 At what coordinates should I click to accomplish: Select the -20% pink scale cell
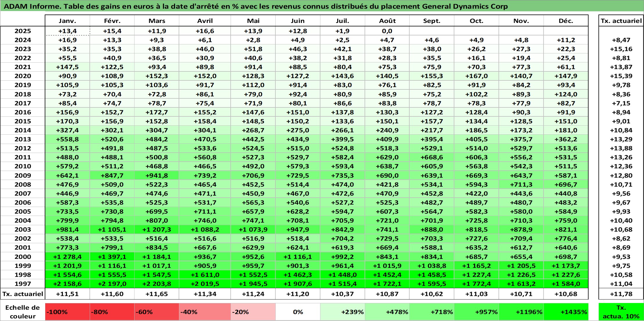[253, 312]
